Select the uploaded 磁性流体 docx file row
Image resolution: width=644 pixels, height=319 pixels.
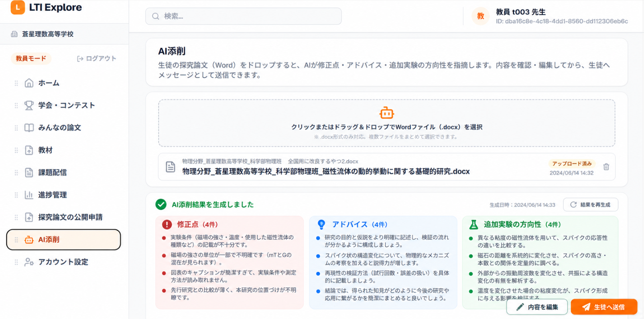pyautogui.click(x=386, y=167)
